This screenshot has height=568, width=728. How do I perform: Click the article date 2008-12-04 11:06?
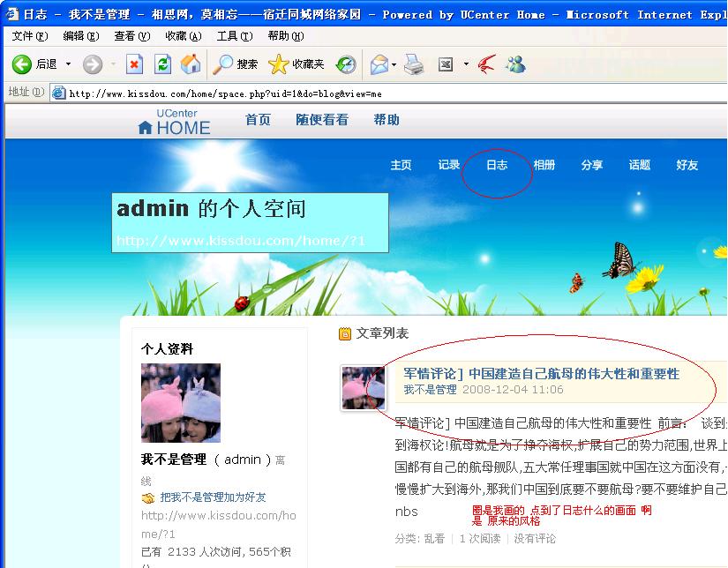tap(513, 389)
